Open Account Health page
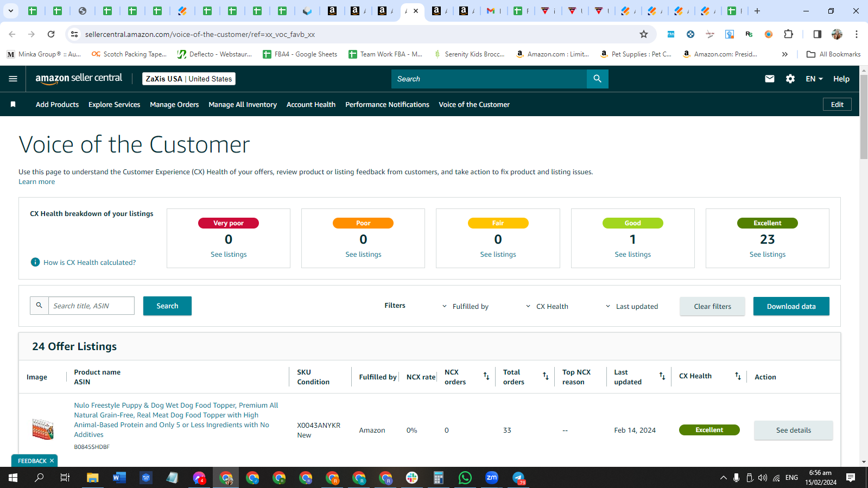This screenshot has width=868, height=488. pyautogui.click(x=311, y=104)
